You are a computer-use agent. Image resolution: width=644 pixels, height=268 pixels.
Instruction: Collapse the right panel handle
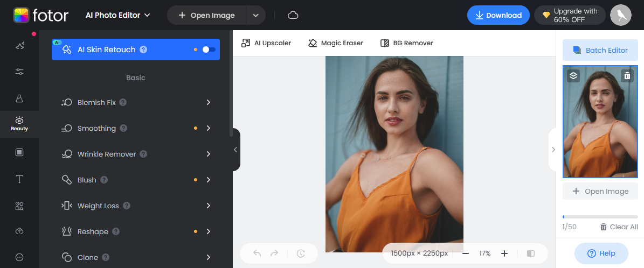pos(553,150)
